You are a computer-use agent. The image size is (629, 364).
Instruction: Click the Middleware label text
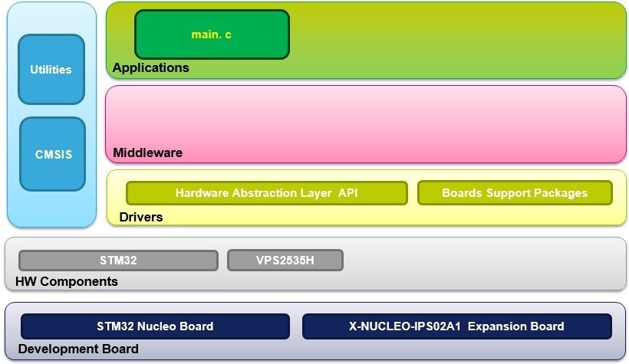(147, 152)
